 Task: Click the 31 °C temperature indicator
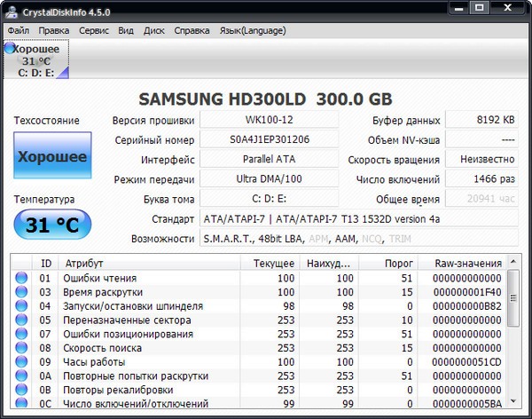[52, 225]
